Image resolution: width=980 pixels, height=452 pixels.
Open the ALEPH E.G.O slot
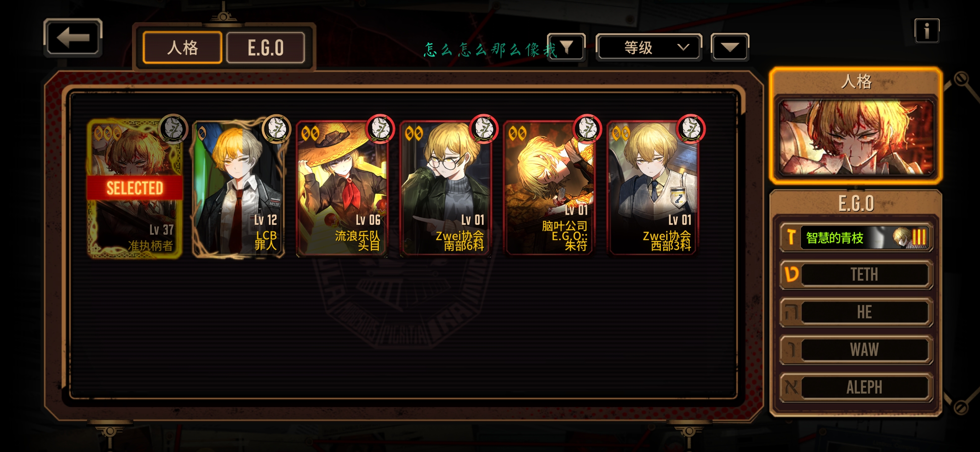click(x=856, y=387)
